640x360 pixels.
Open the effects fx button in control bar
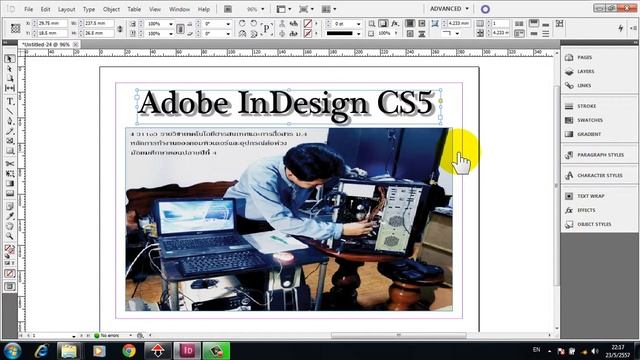pyautogui.click(x=395, y=24)
